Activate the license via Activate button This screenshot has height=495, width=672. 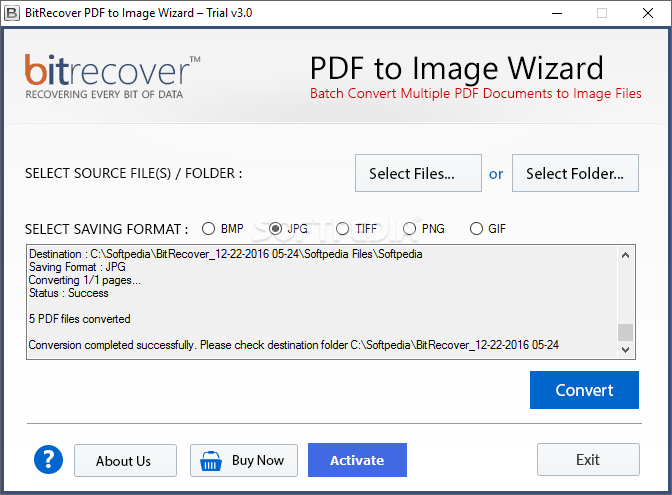click(357, 460)
